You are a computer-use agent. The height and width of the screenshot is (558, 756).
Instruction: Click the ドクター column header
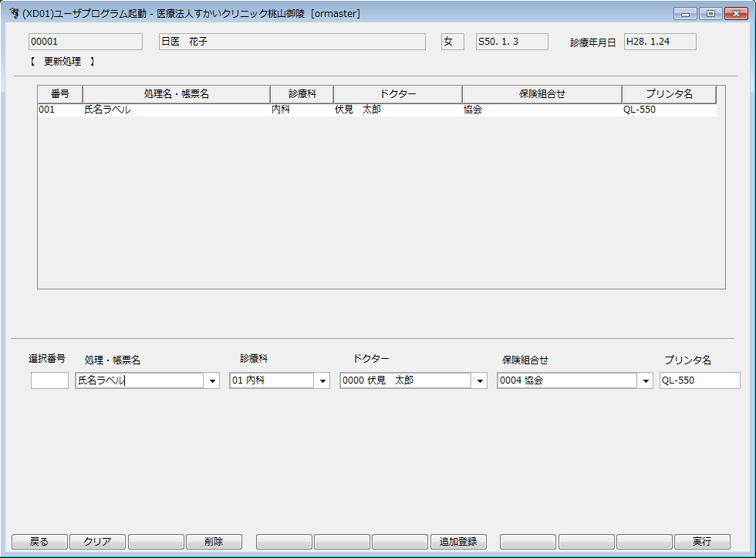pos(397,94)
